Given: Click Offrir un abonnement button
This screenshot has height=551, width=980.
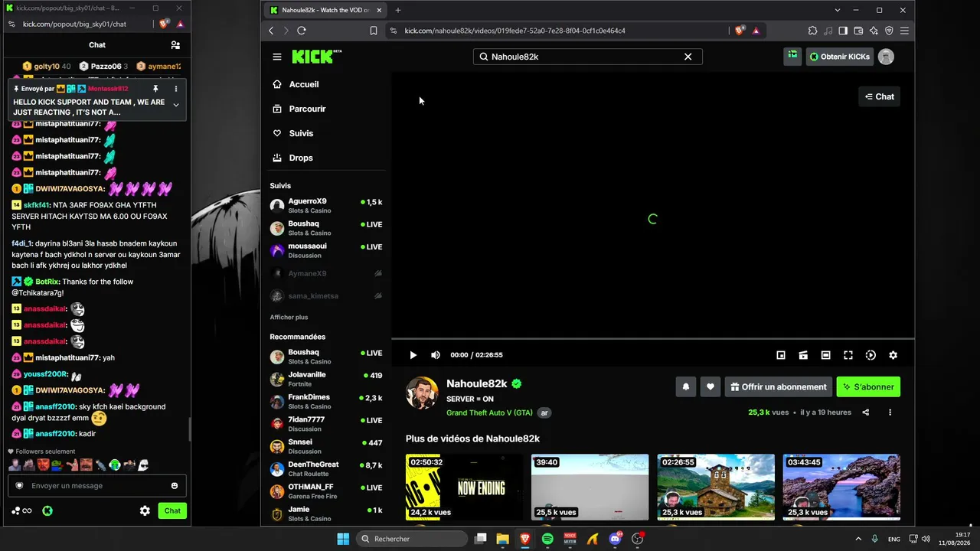Looking at the screenshot, I should (x=779, y=387).
